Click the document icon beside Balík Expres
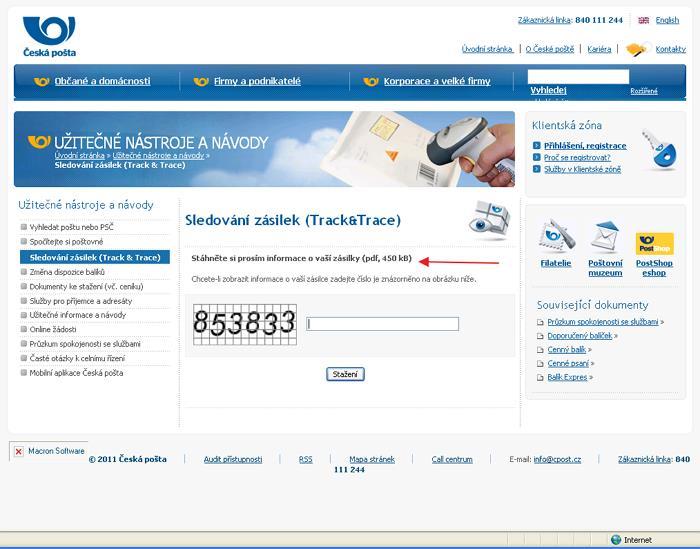 pyautogui.click(x=540, y=378)
